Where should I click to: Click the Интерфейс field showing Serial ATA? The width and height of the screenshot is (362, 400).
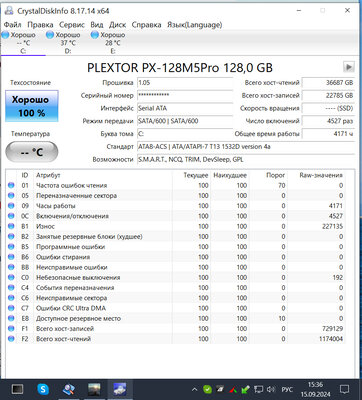185,108
